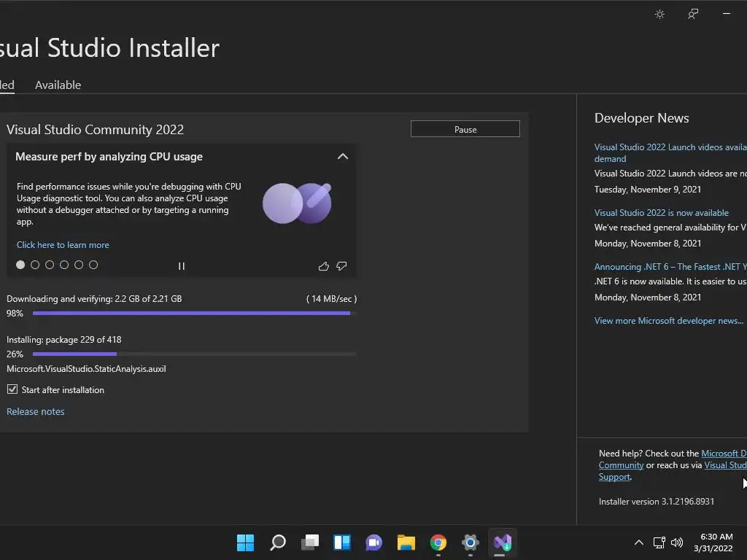Viewport: 747px width, 560px height.
Task: Open the Chat taskbar icon
Action: click(x=374, y=542)
